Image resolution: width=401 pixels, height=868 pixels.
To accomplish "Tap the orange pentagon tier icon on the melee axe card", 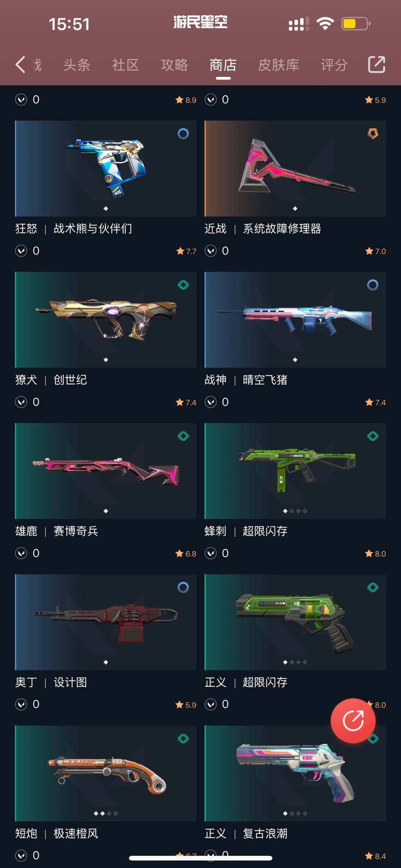I will pyautogui.click(x=373, y=133).
